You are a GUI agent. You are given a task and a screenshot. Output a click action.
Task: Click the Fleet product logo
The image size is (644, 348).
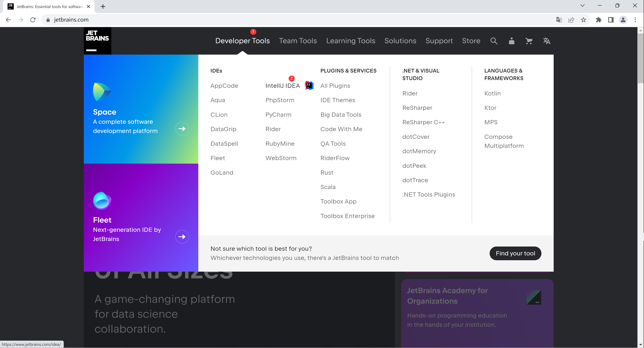tap(102, 201)
